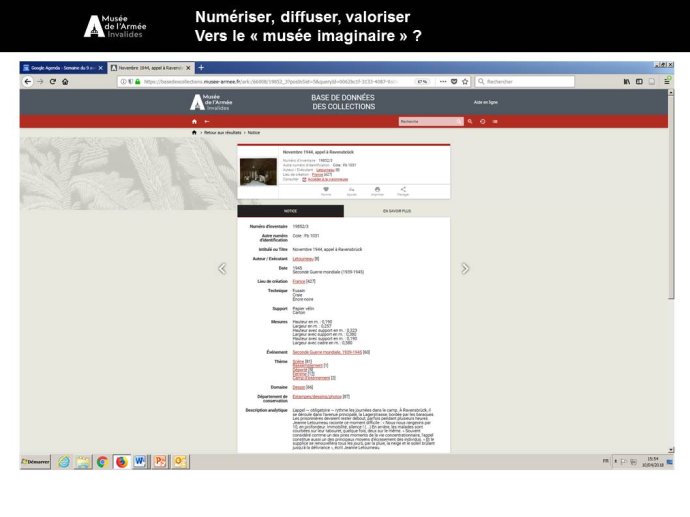Open the Aide en ligne link
Viewport: 690px width, 517px height.
[x=485, y=102]
